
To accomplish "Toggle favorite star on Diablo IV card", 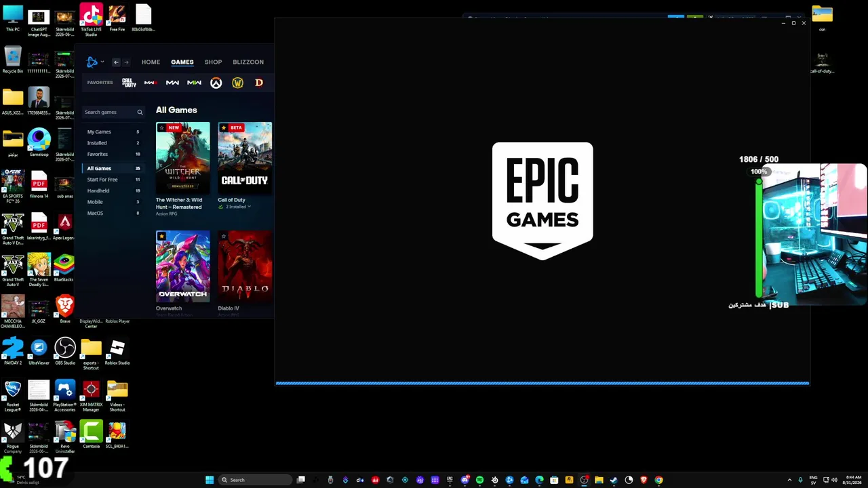I will pyautogui.click(x=224, y=236).
